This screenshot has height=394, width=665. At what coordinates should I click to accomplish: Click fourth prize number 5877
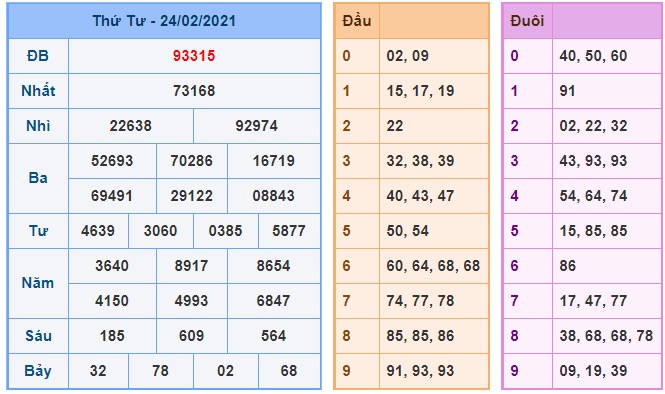coord(289,231)
